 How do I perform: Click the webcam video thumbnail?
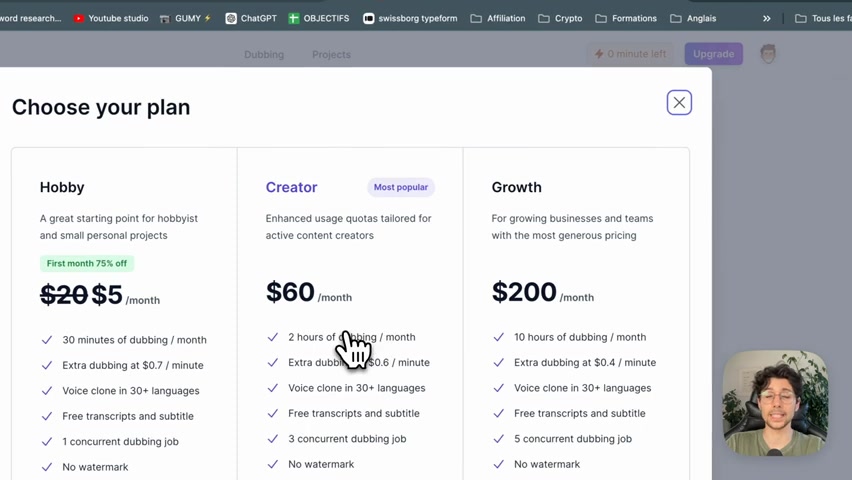click(x=775, y=403)
